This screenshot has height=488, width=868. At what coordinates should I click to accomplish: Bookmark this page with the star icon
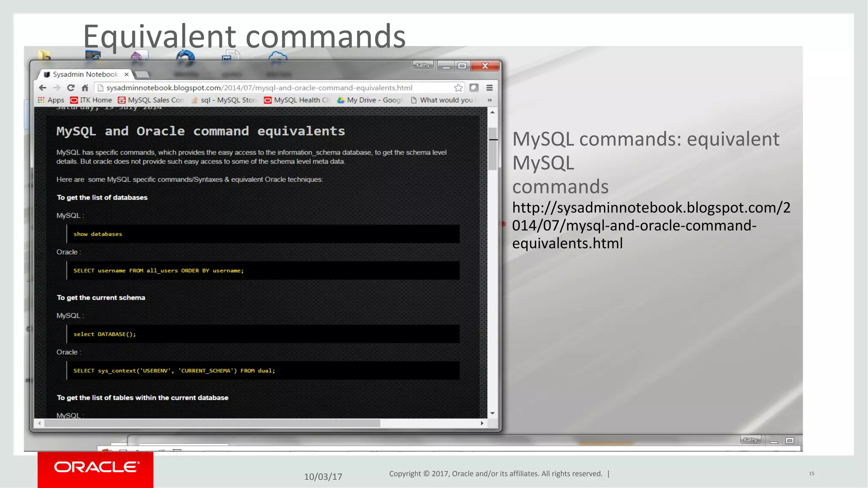[458, 88]
